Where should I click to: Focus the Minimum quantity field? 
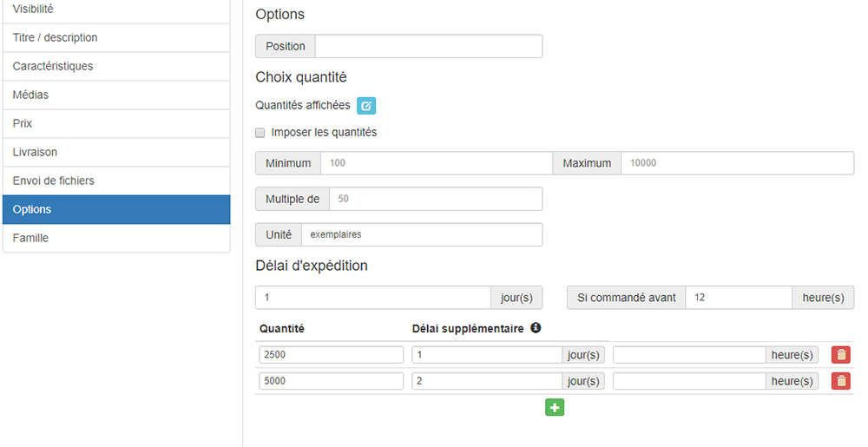pos(436,163)
